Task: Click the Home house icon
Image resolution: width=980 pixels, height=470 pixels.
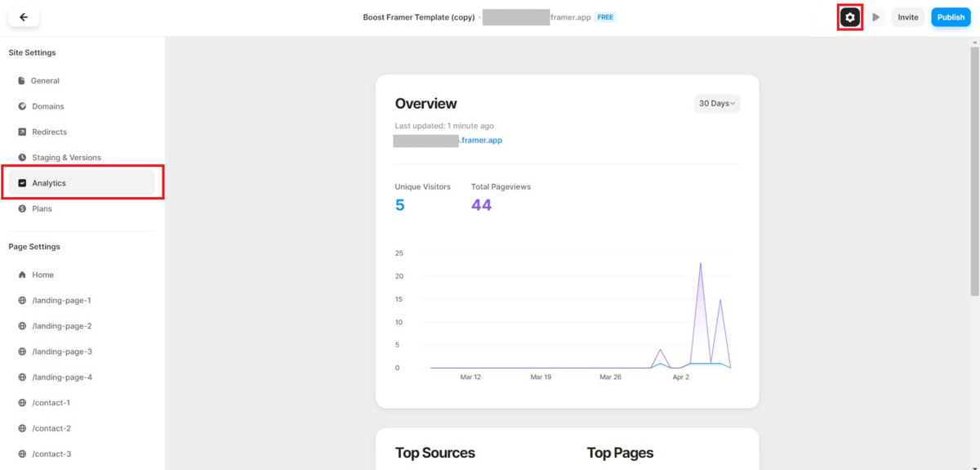Action: tap(22, 275)
